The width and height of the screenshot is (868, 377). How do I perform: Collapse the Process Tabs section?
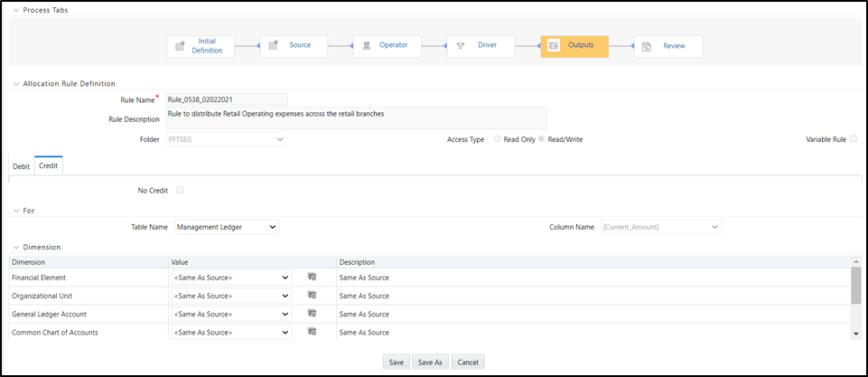click(x=15, y=10)
